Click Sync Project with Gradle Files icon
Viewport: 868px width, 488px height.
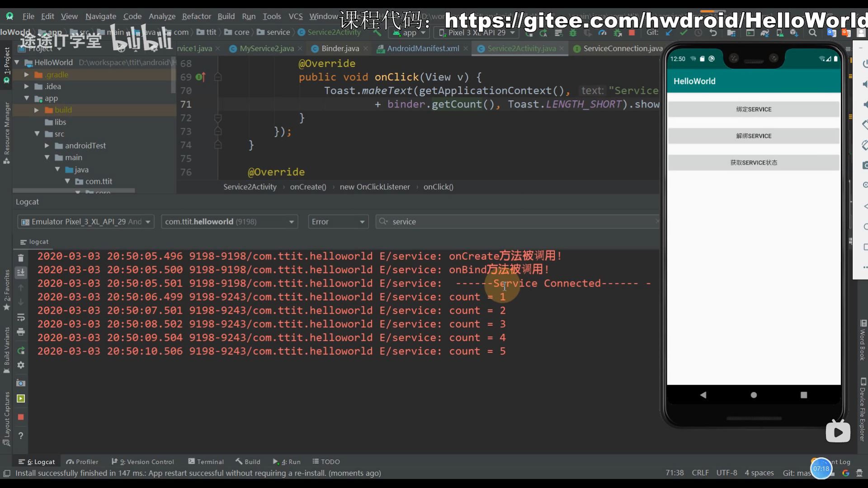tap(765, 33)
